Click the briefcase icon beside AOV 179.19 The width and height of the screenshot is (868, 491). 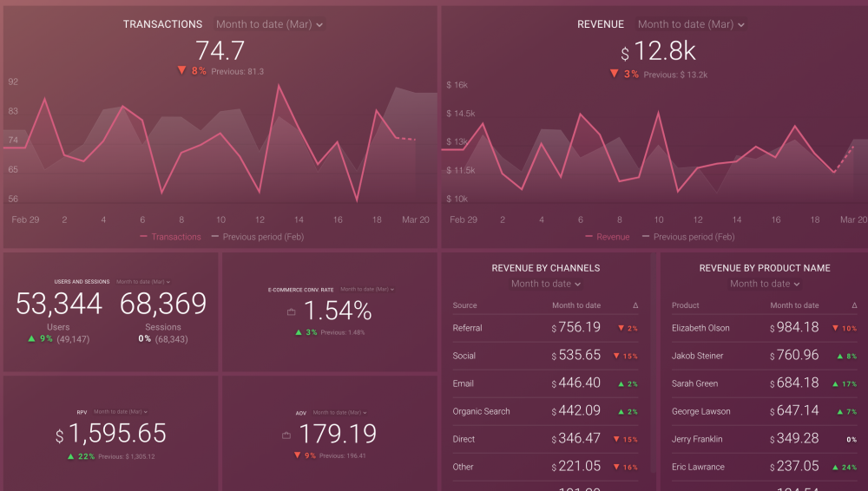pyautogui.click(x=286, y=435)
